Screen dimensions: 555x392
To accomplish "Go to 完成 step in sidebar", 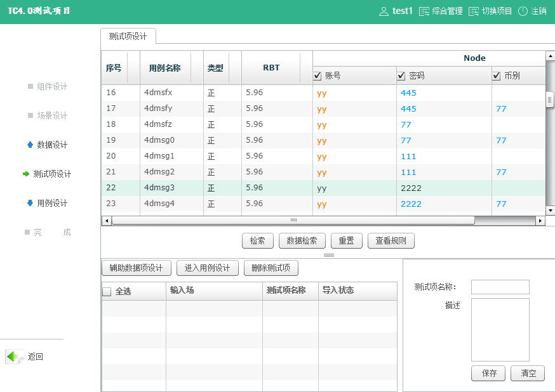I will tap(52, 232).
